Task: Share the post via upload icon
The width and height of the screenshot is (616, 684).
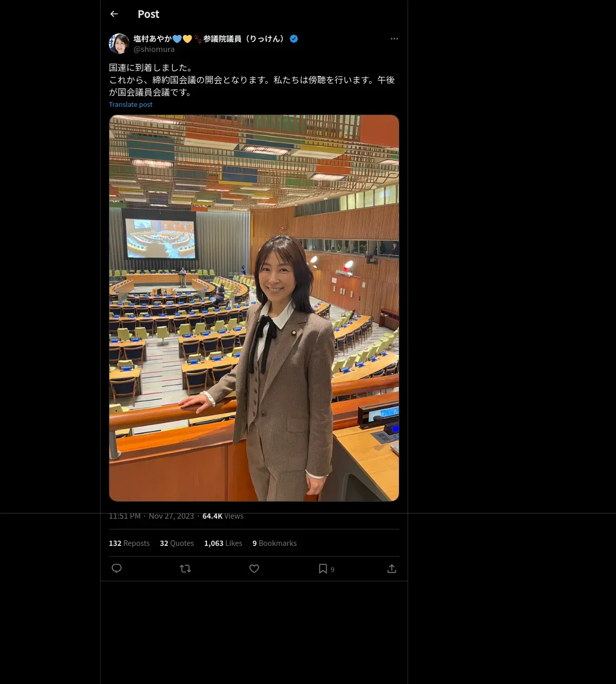Action: pos(392,568)
